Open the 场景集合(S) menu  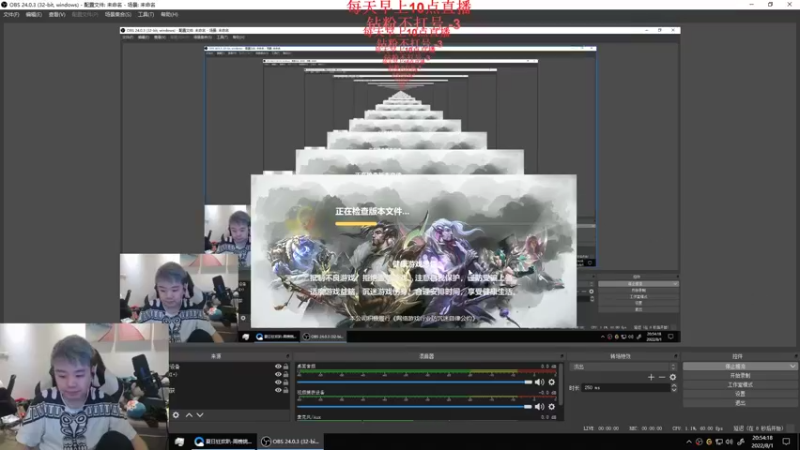(x=118, y=15)
